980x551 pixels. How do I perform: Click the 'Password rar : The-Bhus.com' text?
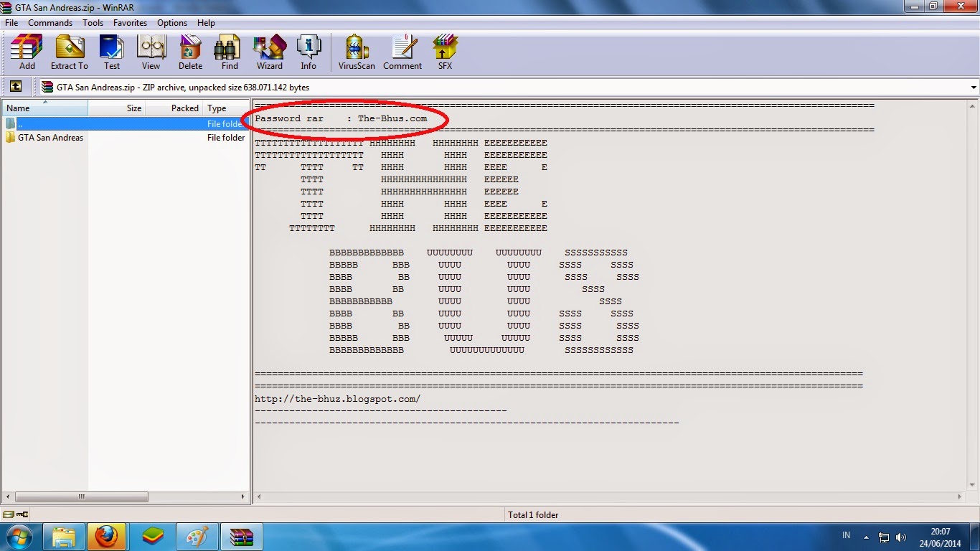(x=341, y=118)
